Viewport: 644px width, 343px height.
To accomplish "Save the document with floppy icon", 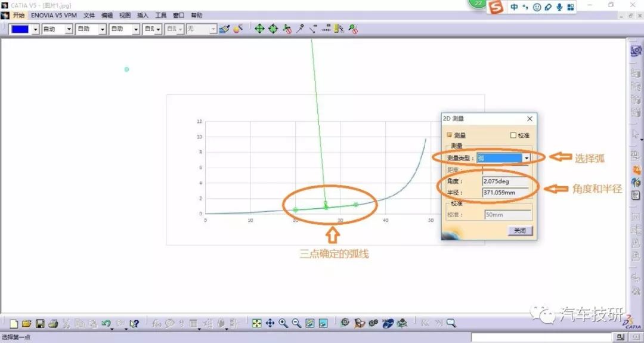I will (40, 324).
